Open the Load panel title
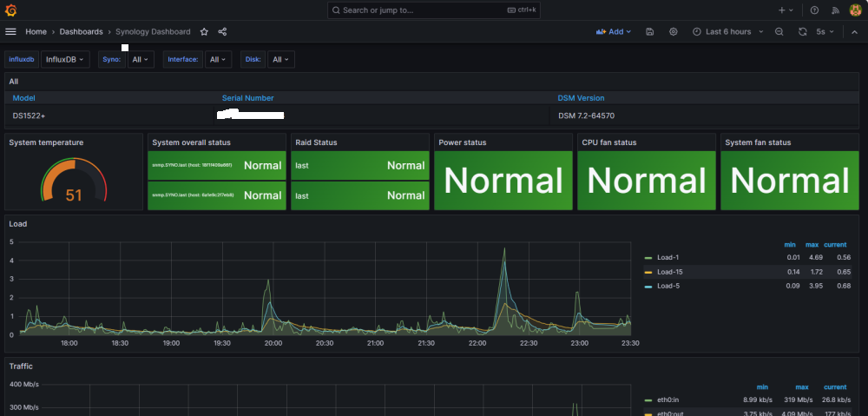Image resolution: width=868 pixels, height=416 pixels. pyautogui.click(x=18, y=224)
